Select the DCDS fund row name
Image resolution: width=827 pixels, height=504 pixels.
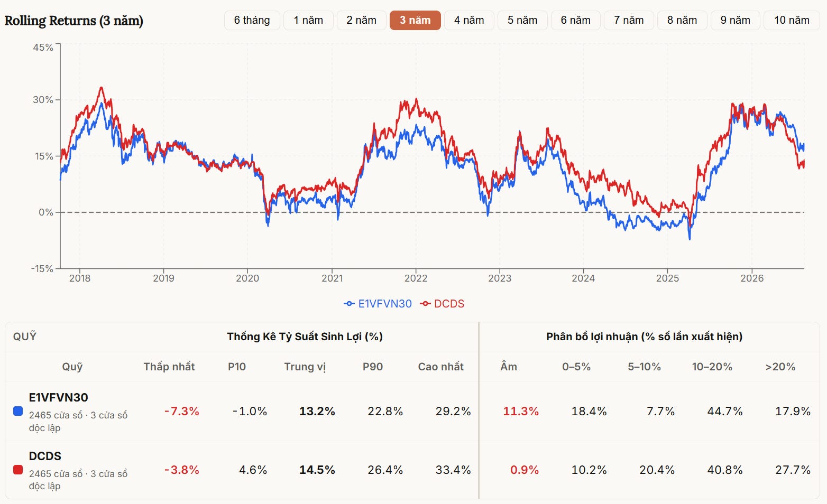coord(45,456)
